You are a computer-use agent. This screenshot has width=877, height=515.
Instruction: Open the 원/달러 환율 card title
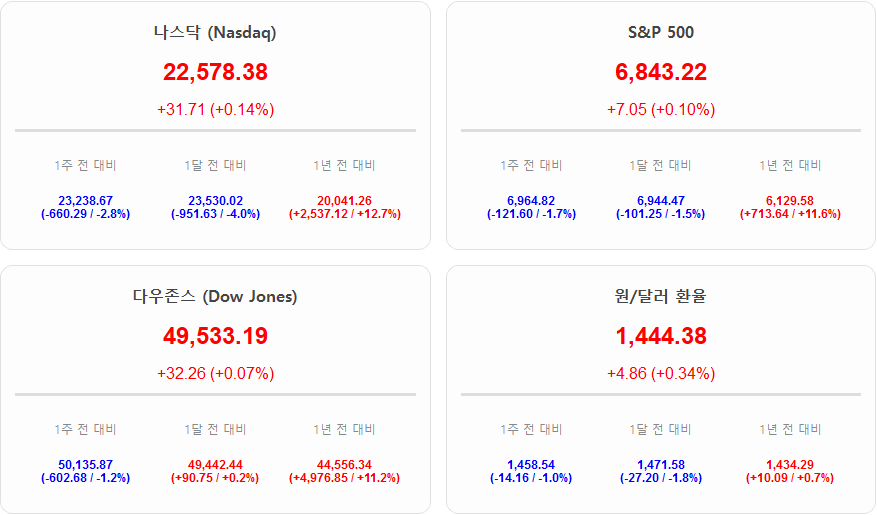[660, 296]
